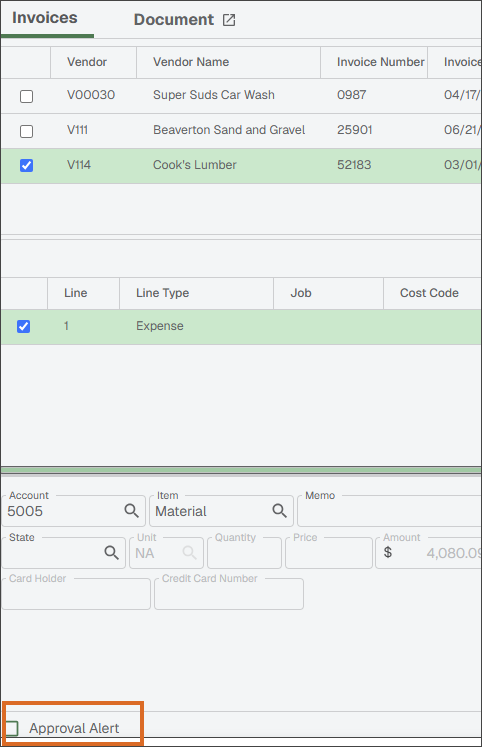Click the Unit field lookup magnifier
The image size is (482, 747).
(x=190, y=553)
